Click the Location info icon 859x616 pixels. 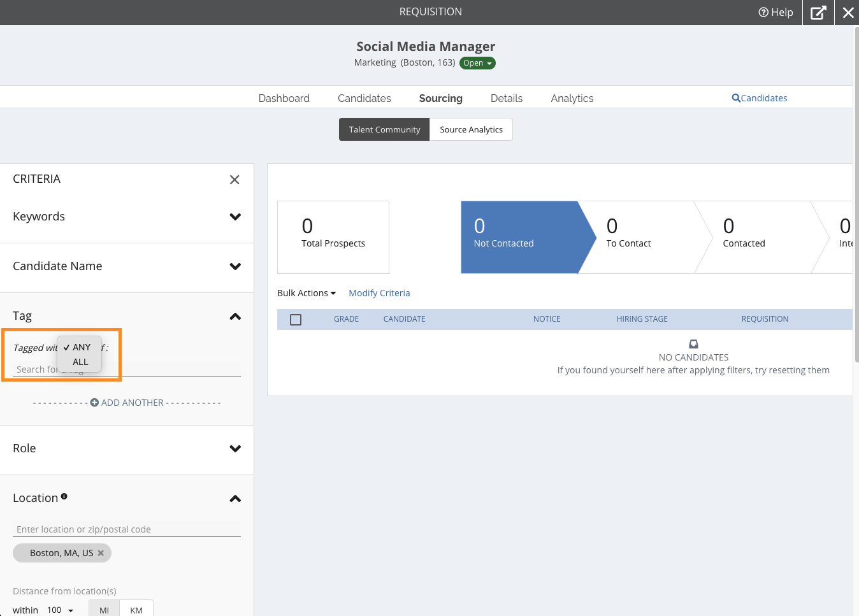(x=64, y=496)
